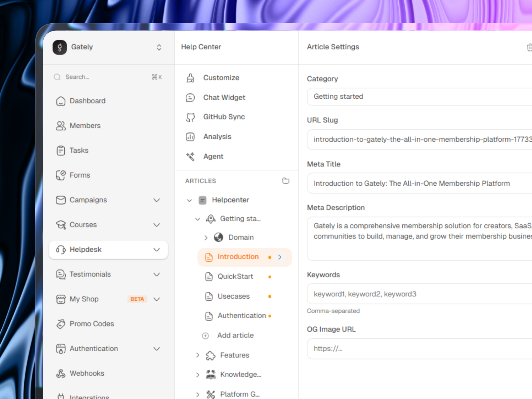The width and height of the screenshot is (532, 399).
Task: Open the Chat Widget icon
Action: [190, 98]
